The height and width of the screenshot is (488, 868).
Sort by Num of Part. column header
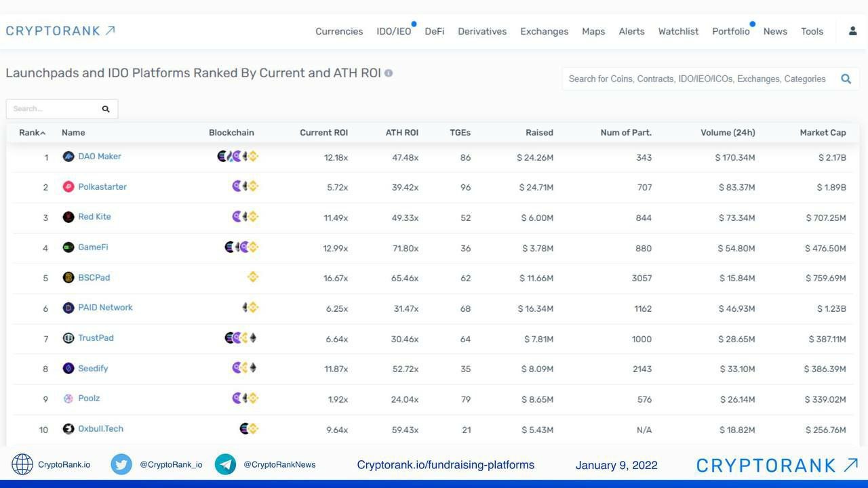[626, 133]
